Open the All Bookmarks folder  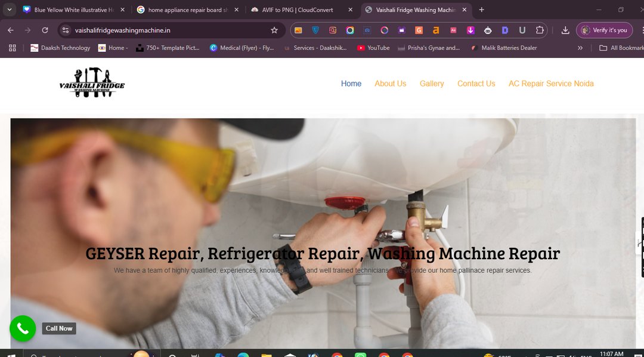click(x=621, y=48)
